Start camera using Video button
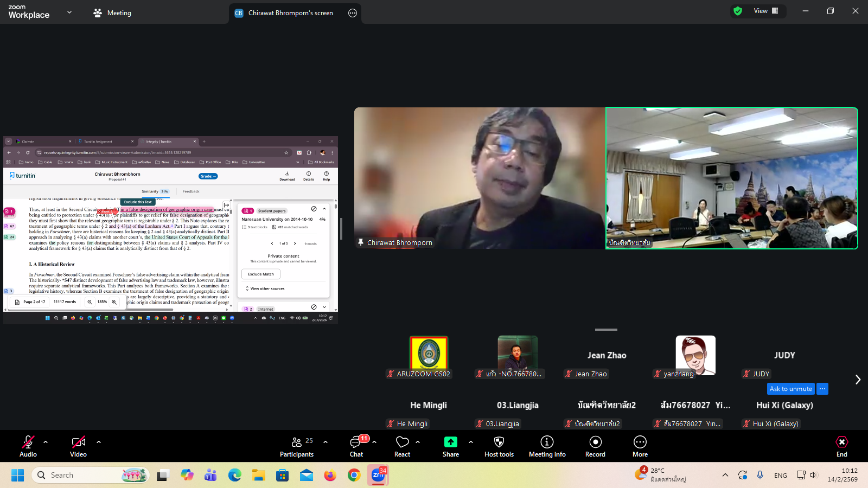Viewport: 868px width, 488px height. pos(78,446)
